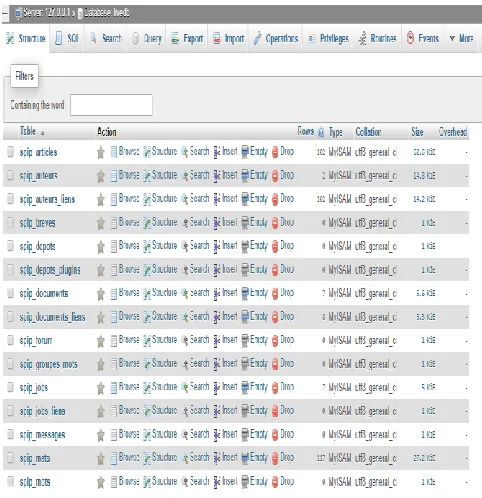The image size is (482, 498).
Task: Click Browse icon in spip_jobs row
Action: 114,387
